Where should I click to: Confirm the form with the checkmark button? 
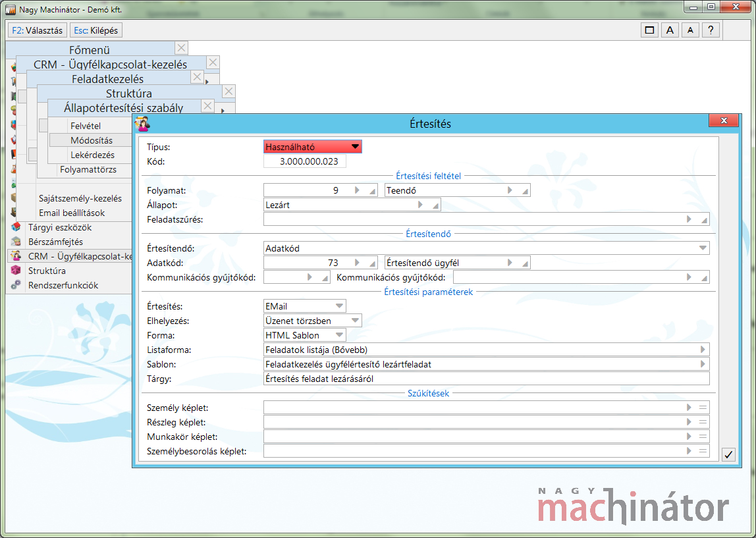pos(728,454)
